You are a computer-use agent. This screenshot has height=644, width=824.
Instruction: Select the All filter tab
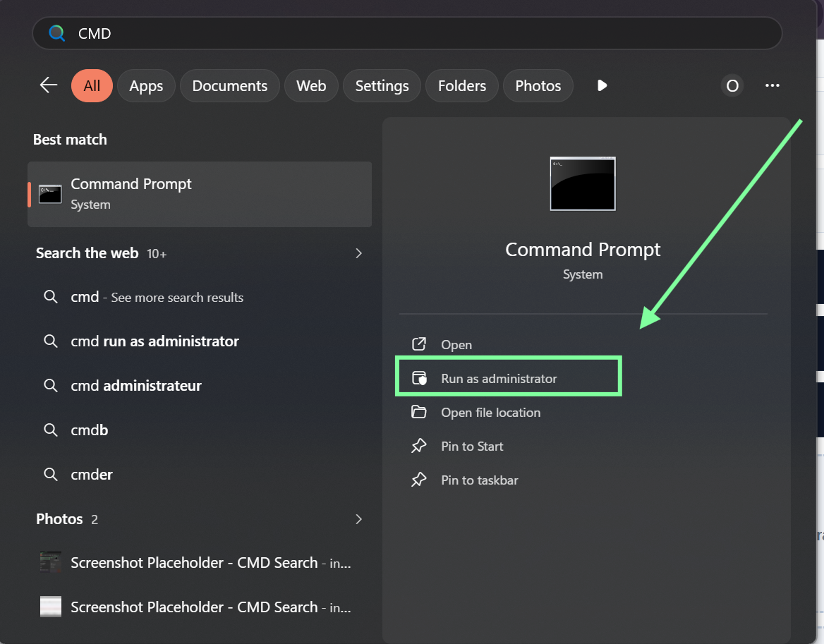coord(92,85)
